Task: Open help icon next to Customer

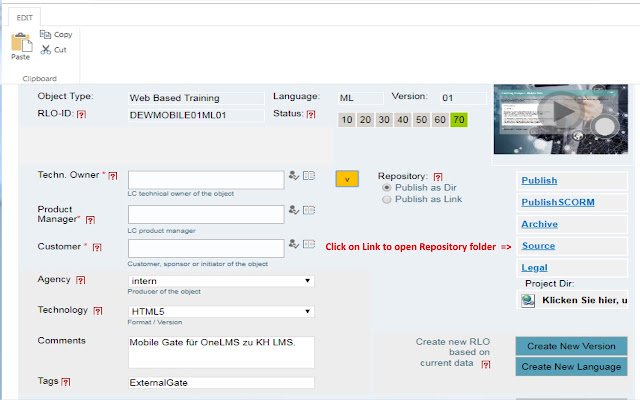Action: [x=97, y=247]
